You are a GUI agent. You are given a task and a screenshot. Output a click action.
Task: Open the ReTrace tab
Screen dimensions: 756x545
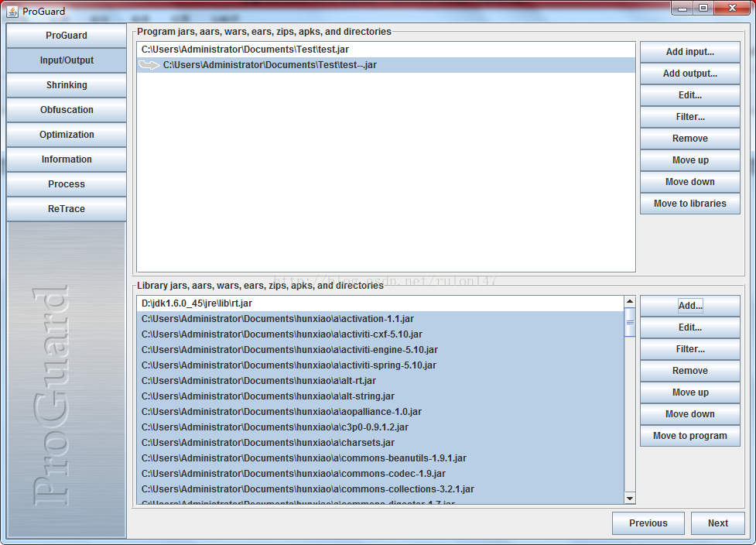coord(67,209)
